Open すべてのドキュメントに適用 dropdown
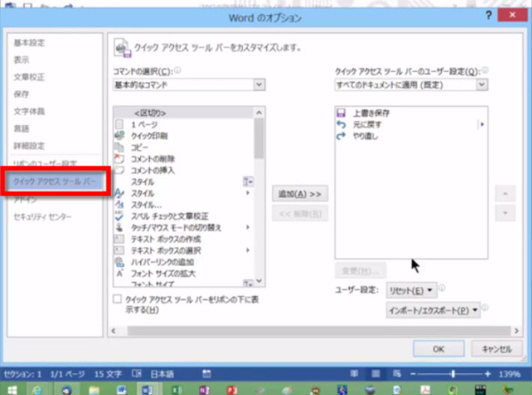Screen dimensions: 532x395 tap(411, 85)
